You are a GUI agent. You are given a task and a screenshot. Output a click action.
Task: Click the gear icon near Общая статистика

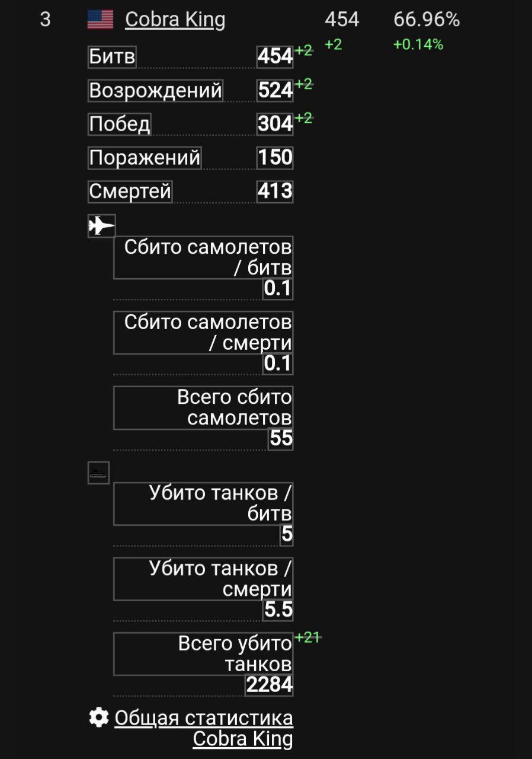tap(98, 717)
